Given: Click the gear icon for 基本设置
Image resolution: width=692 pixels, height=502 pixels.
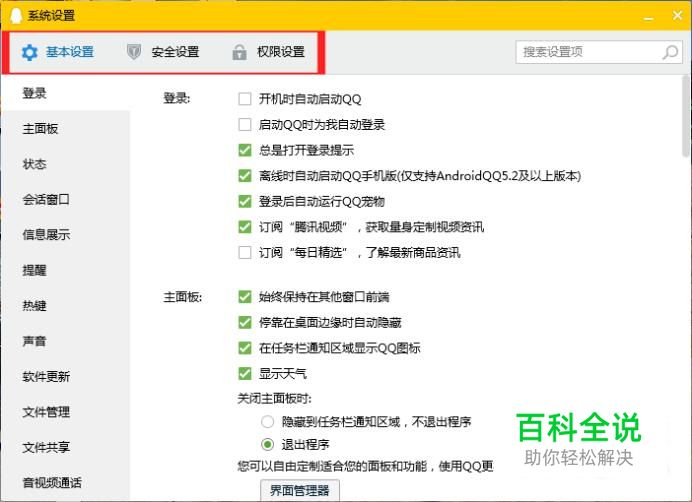Looking at the screenshot, I should (30, 53).
